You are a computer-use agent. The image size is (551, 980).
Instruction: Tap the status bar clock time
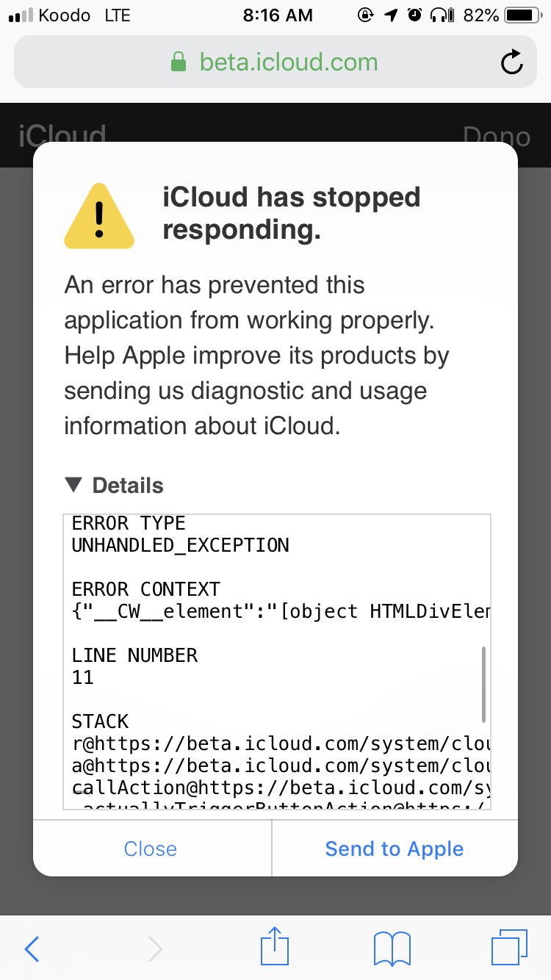(x=277, y=15)
